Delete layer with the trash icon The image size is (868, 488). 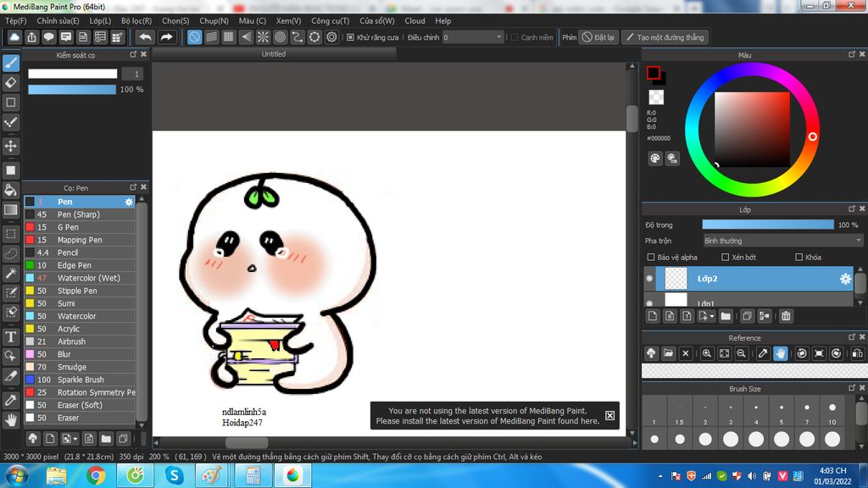point(786,316)
